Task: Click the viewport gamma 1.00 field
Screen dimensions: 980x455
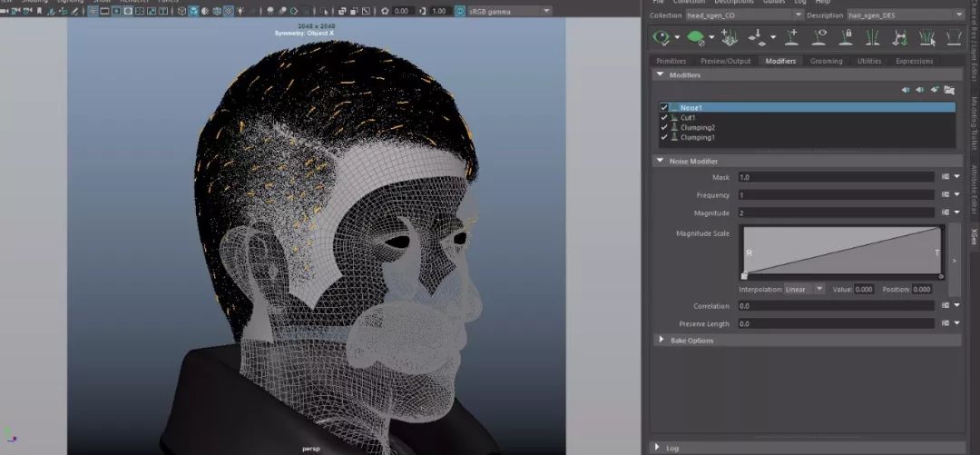Action: point(439,11)
